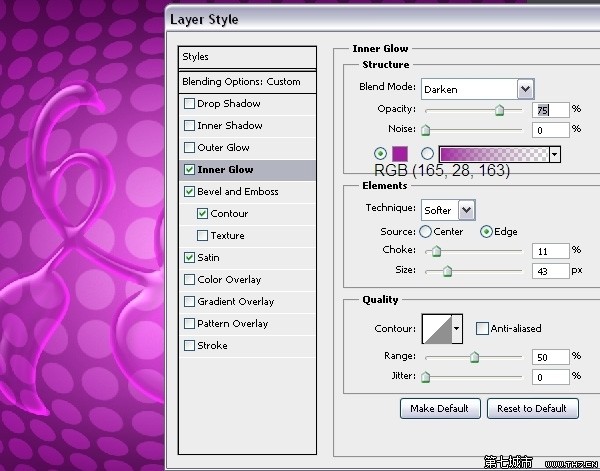Enable the Stroke checkbox
The width and height of the screenshot is (600, 471).
[190, 346]
